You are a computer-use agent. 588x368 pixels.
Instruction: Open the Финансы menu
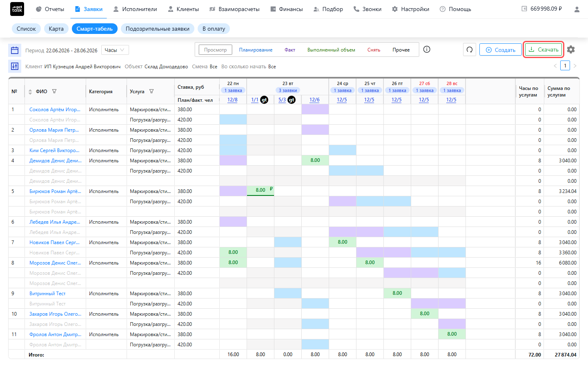pos(287,9)
